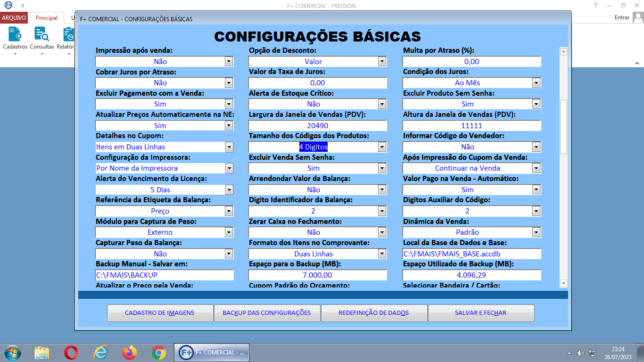This screenshot has height=362, width=644.
Task: Edit Largura da Janela de Vendas field
Action: [318, 125]
